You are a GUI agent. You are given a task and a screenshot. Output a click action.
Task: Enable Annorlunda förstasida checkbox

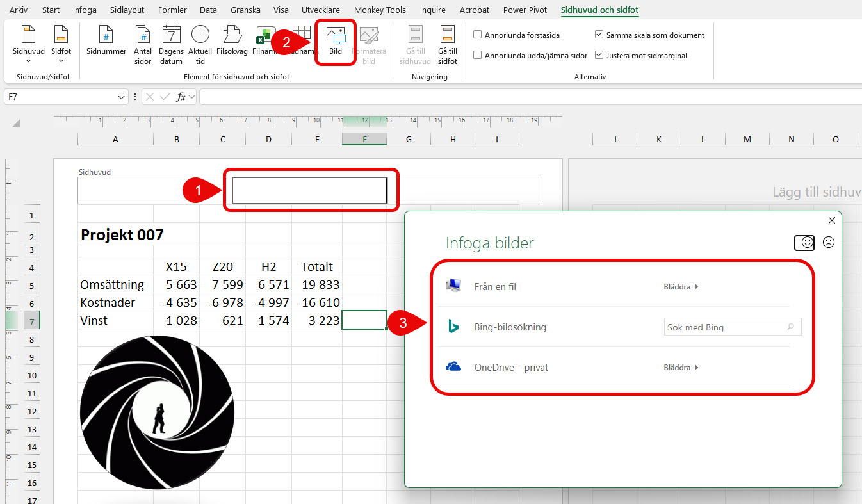pos(478,35)
